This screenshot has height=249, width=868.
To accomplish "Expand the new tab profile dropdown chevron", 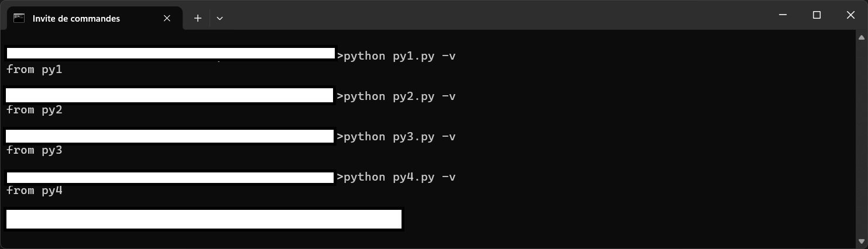I will coord(219,18).
